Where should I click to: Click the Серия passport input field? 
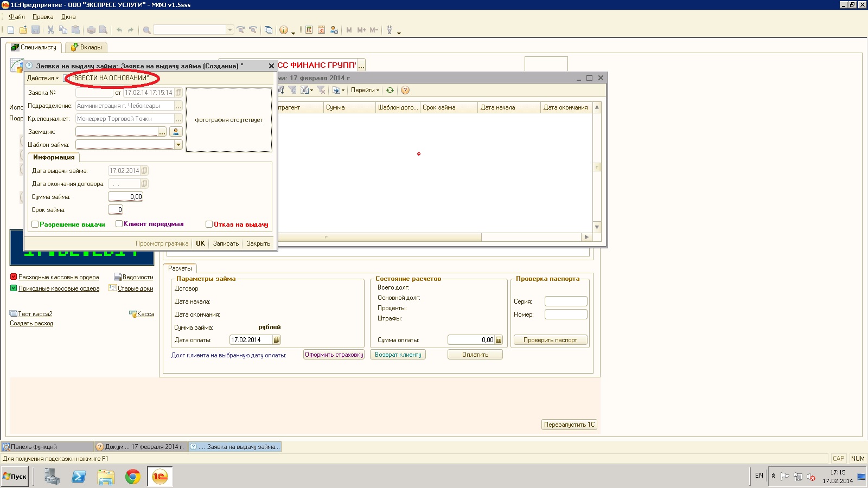coord(566,301)
